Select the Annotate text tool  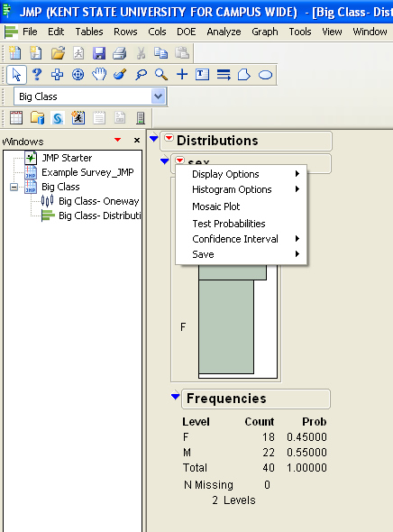(x=202, y=74)
